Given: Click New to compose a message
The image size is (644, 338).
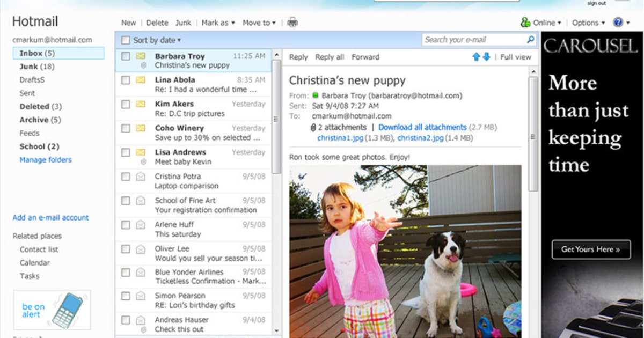Looking at the screenshot, I should [128, 23].
